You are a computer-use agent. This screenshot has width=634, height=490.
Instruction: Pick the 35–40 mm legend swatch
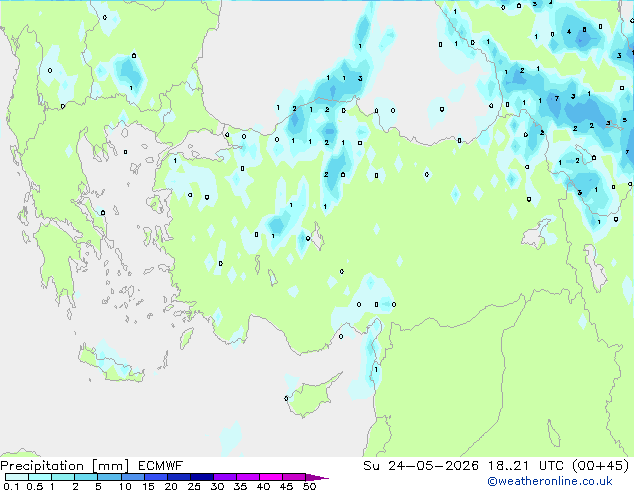(x=248, y=477)
